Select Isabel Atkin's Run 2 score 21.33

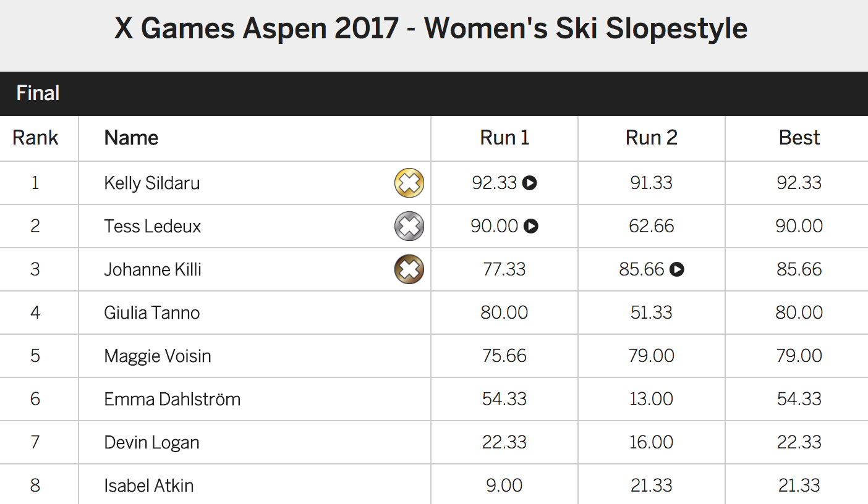[651, 485]
